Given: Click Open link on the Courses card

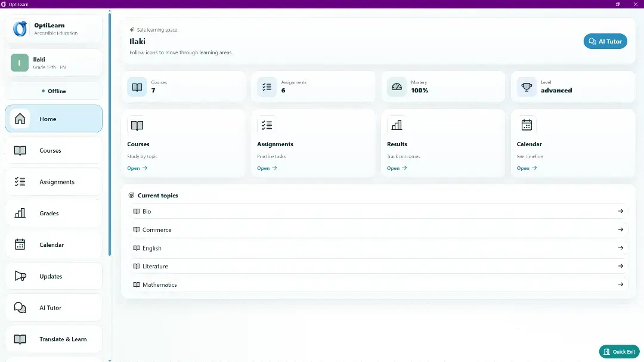Looking at the screenshot, I should (137, 168).
